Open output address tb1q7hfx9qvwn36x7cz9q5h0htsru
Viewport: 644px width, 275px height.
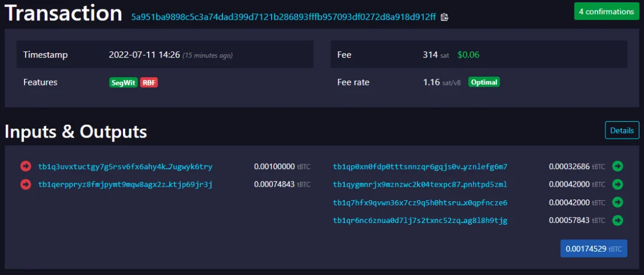pos(420,202)
